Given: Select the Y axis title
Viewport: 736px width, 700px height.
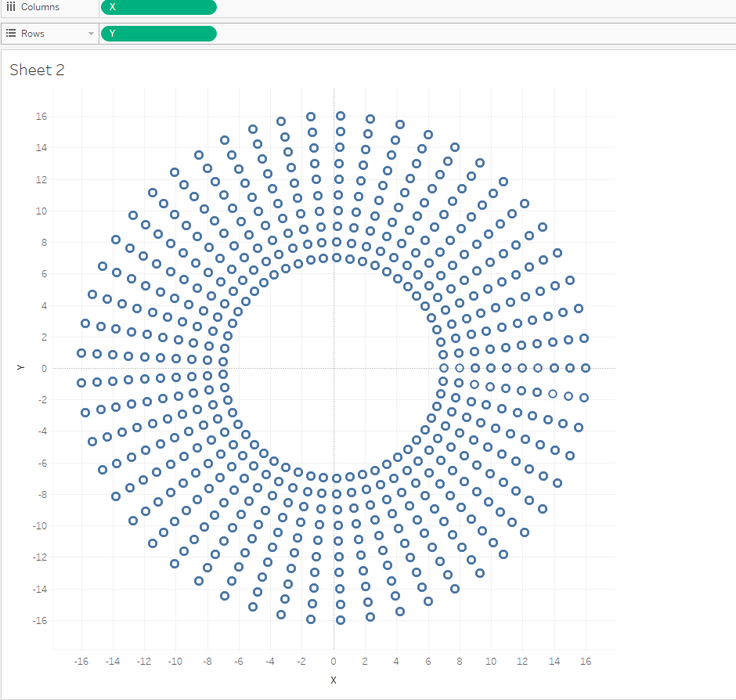Looking at the screenshot, I should point(20,367).
